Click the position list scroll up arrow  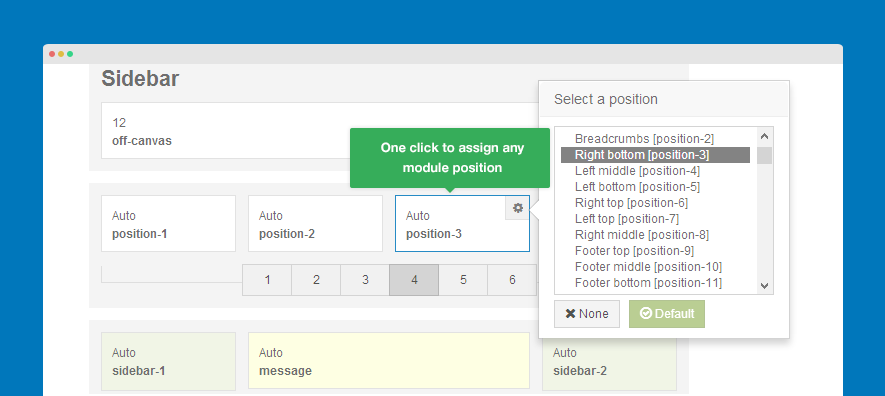(765, 136)
